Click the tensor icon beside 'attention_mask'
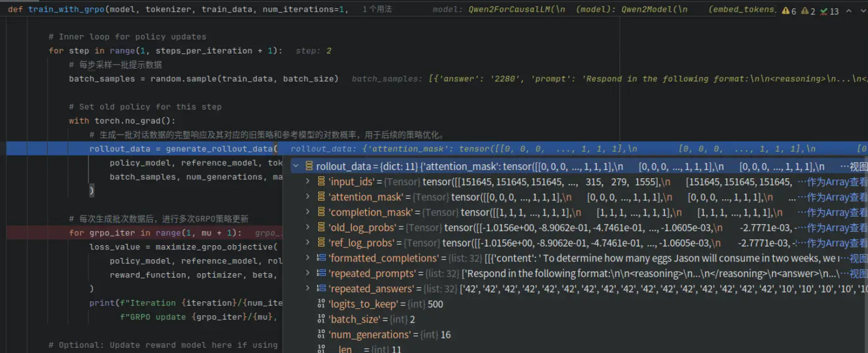868x353 pixels. tap(321, 197)
